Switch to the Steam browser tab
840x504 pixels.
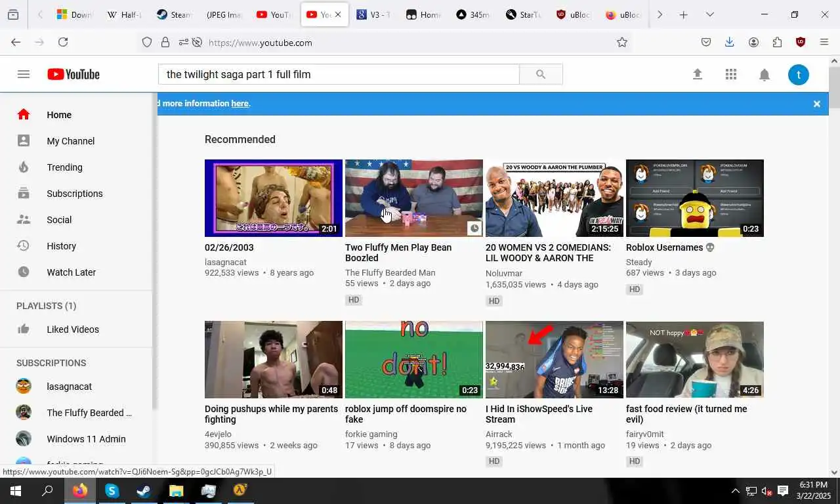tap(175, 14)
